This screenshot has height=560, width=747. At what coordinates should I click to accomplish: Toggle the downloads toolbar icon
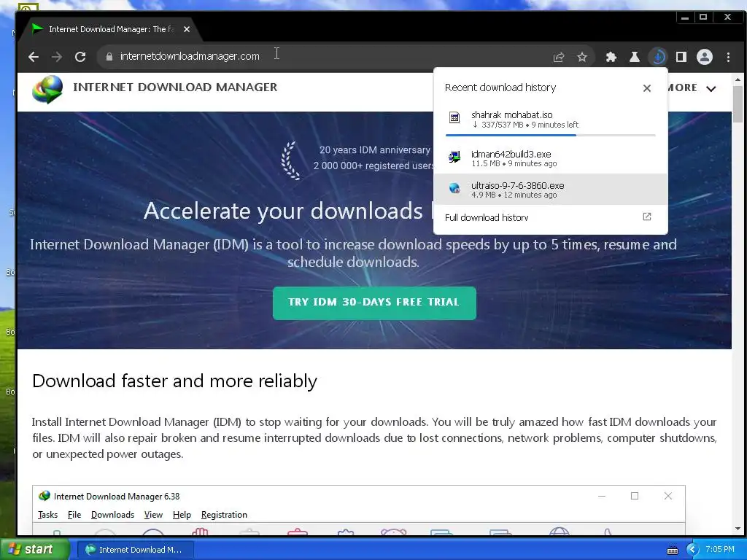[x=658, y=57]
